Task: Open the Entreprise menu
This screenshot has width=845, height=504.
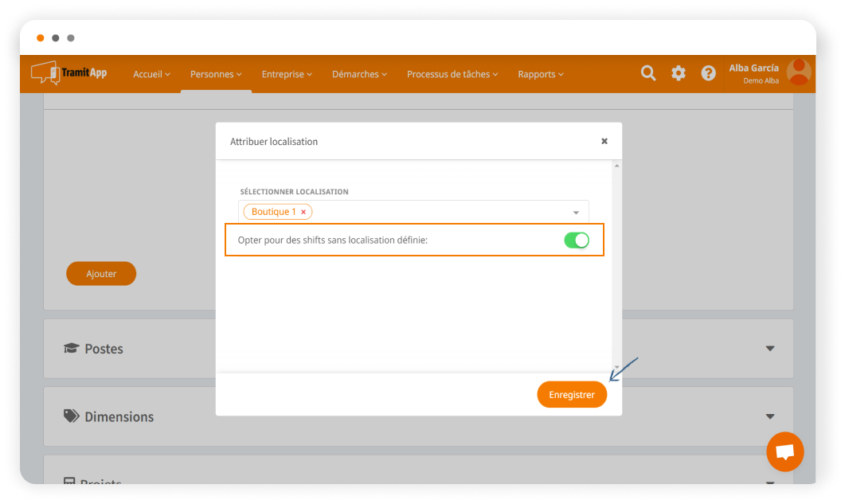Action: pyautogui.click(x=287, y=74)
